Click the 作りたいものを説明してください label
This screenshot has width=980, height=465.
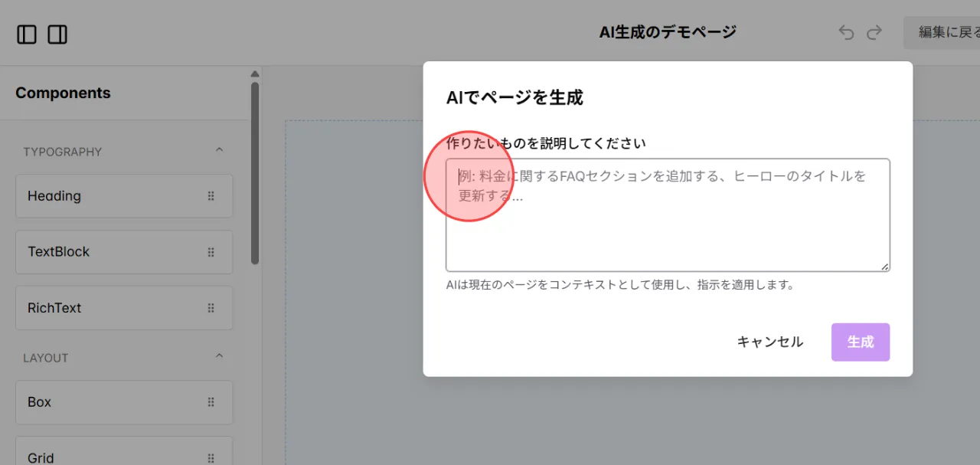tap(546, 143)
